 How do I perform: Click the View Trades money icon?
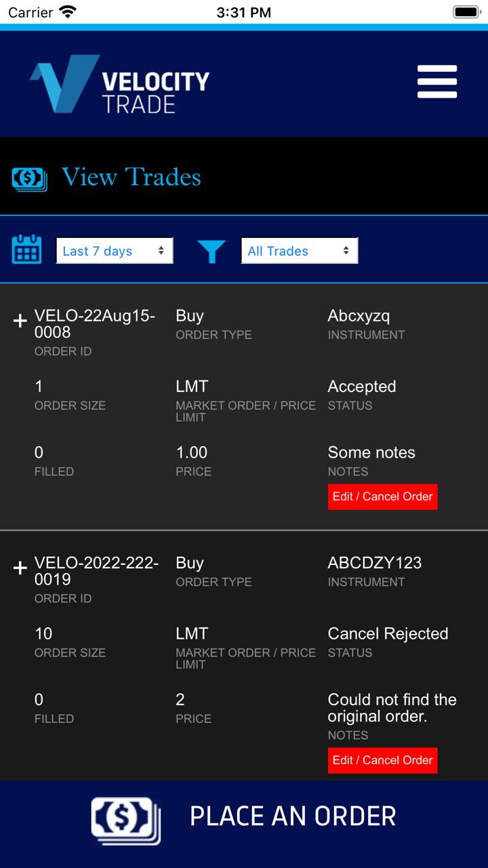coord(29,178)
